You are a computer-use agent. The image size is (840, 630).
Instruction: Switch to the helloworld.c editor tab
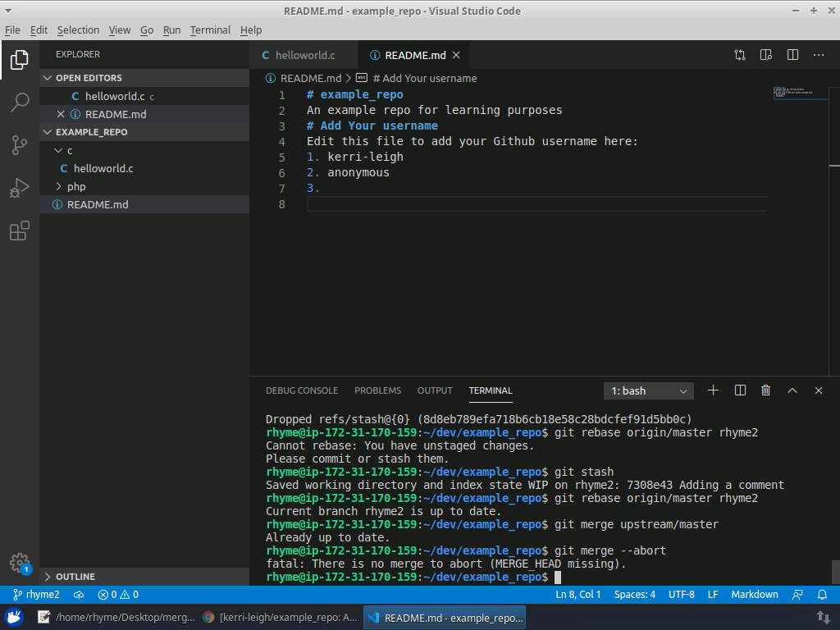tap(304, 55)
